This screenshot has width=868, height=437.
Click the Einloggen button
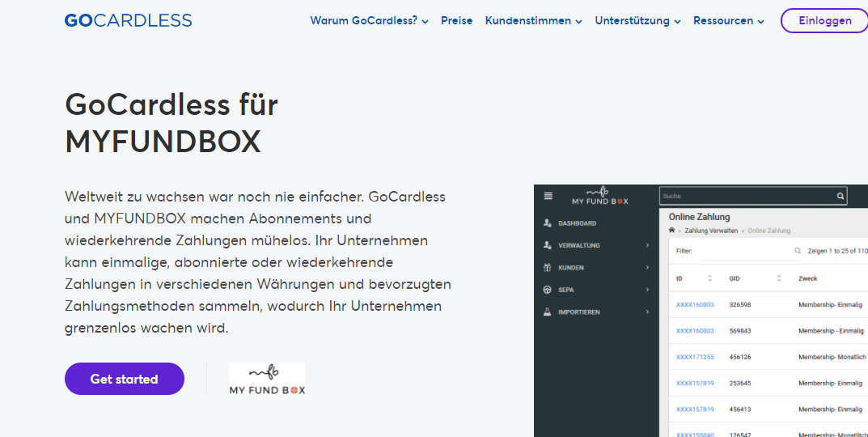[825, 21]
